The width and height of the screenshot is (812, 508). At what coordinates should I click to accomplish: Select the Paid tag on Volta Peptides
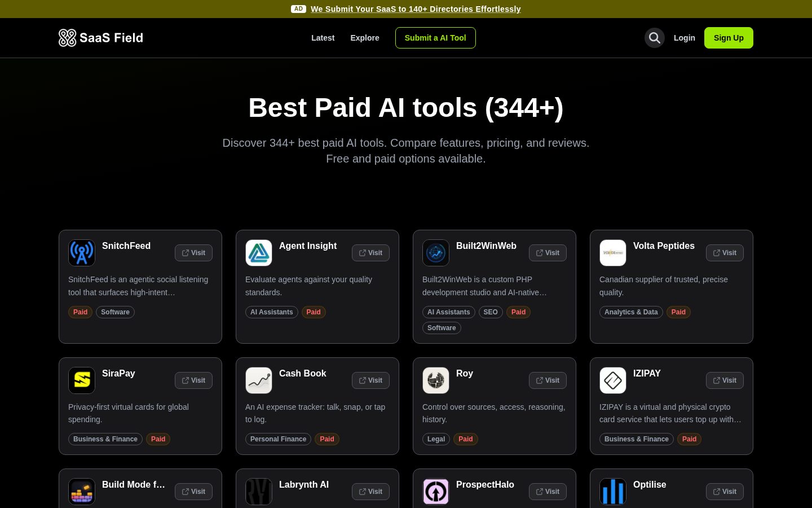click(x=678, y=312)
